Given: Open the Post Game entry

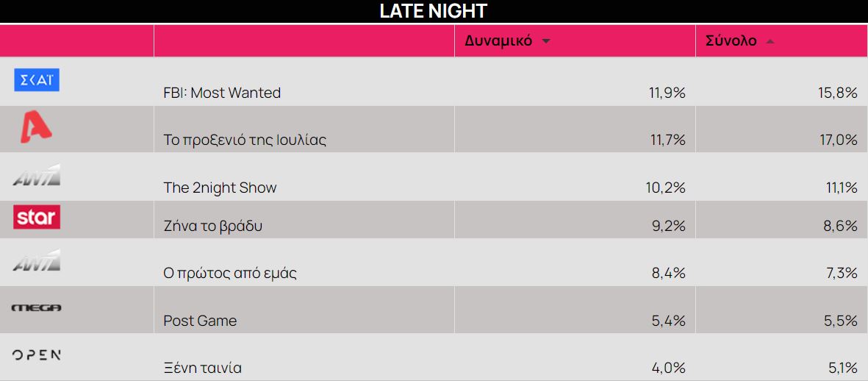Looking at the screenshot, I should pos(200,321).
